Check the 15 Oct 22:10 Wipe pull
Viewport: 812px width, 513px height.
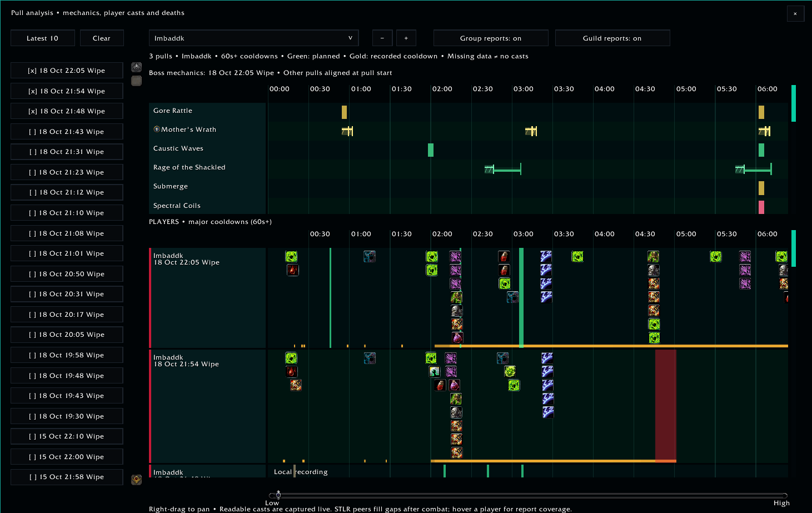tap(67, 436)
